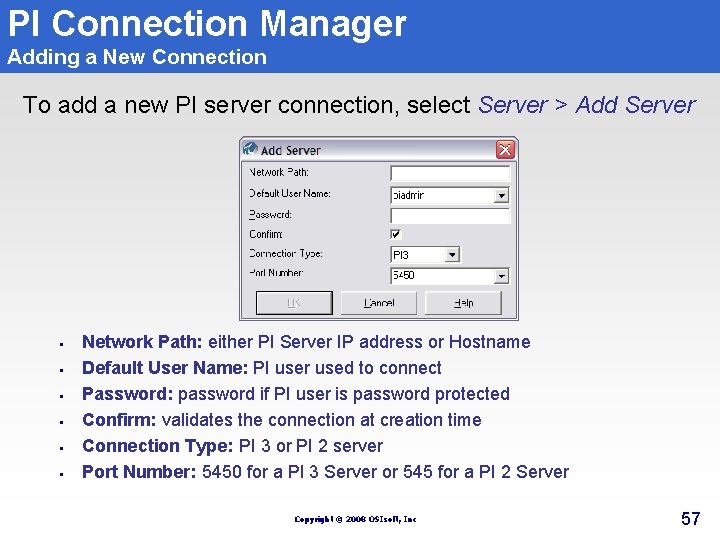
Task: Click the 'Server > Add Server' italic text
Action: point(587,105)
